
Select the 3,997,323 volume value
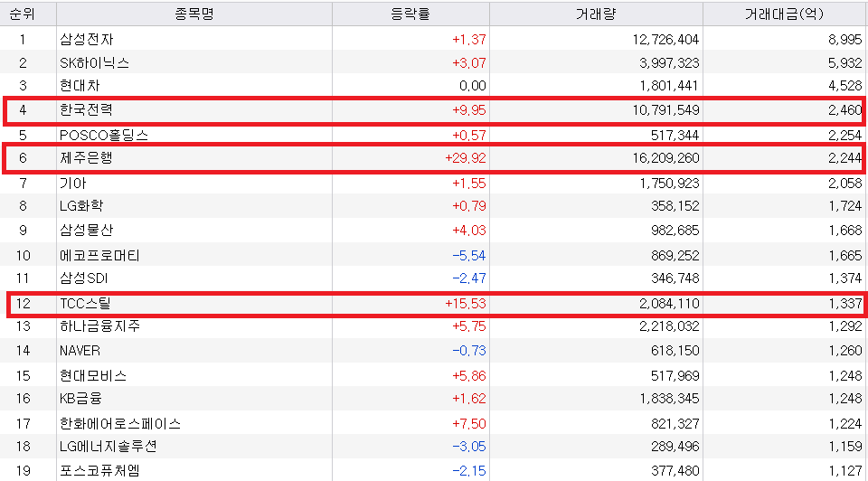[x=669, y=63]
